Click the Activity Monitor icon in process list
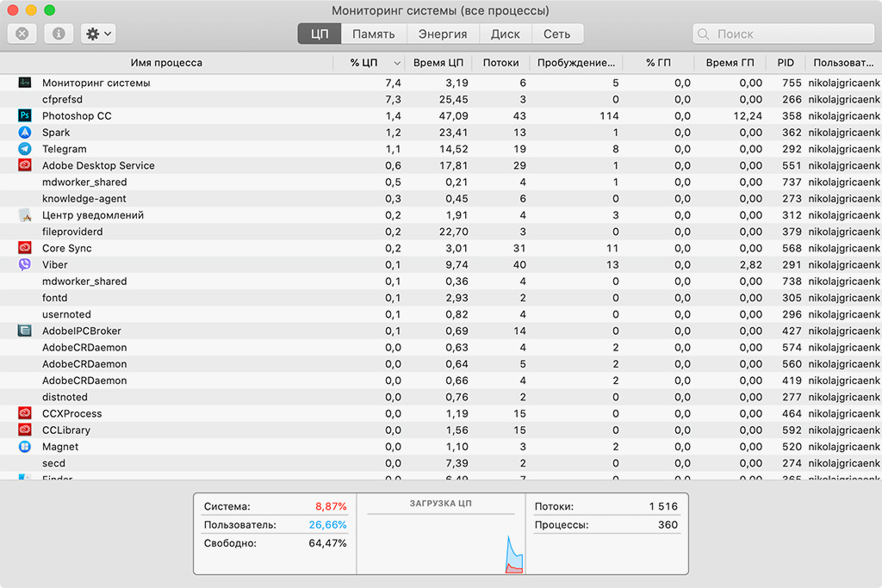 (25, 83)
